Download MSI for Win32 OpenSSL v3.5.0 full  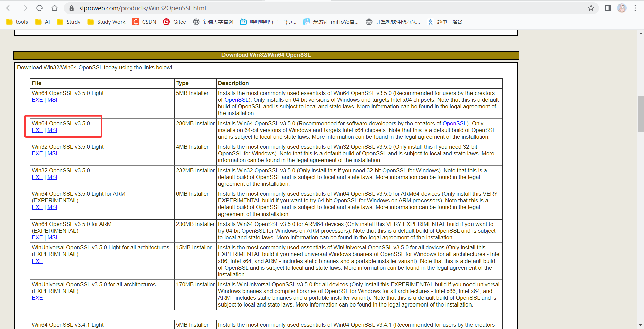click(x=52, y=177)
